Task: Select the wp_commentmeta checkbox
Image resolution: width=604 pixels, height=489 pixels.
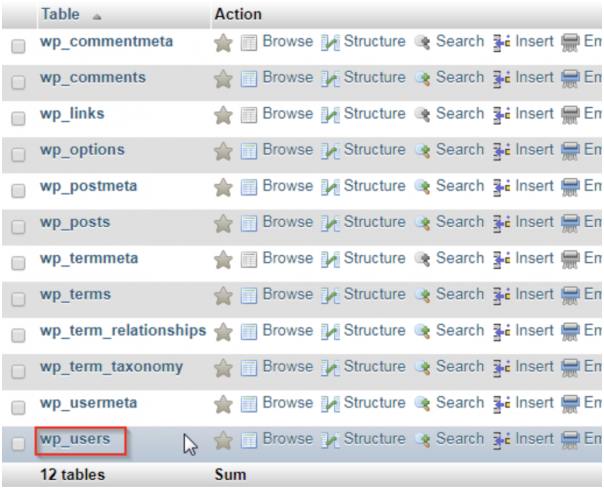Action: 18,46
